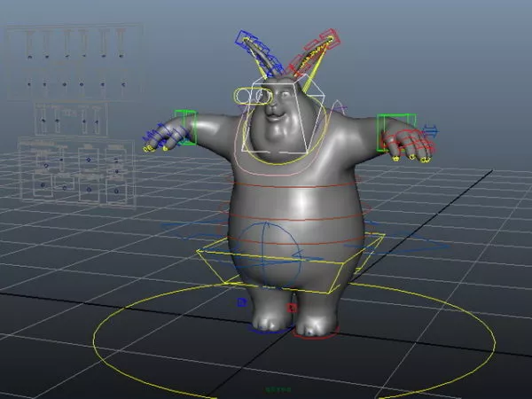
Task: Pick the blue foot arc control
Action: pos(269,330)
